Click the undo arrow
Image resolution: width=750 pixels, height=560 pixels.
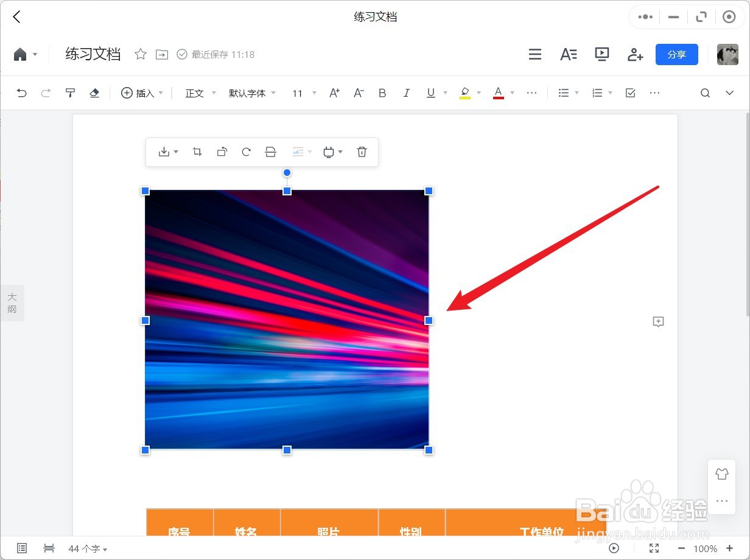coord(22,93)
